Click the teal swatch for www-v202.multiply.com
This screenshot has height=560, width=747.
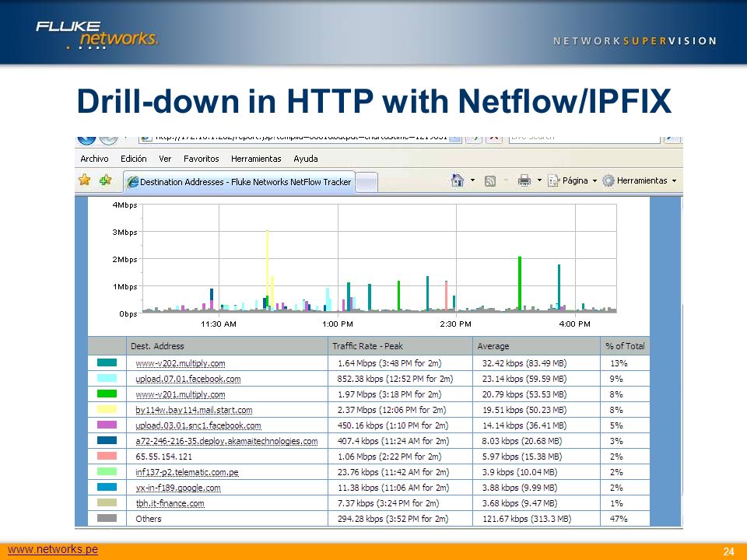107,362
